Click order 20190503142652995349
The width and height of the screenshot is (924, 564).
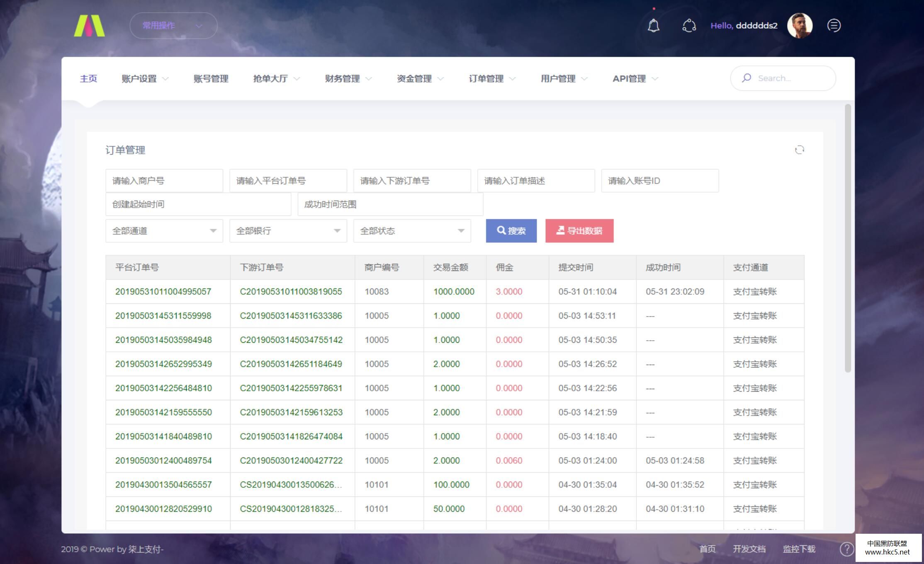(163, 364)
